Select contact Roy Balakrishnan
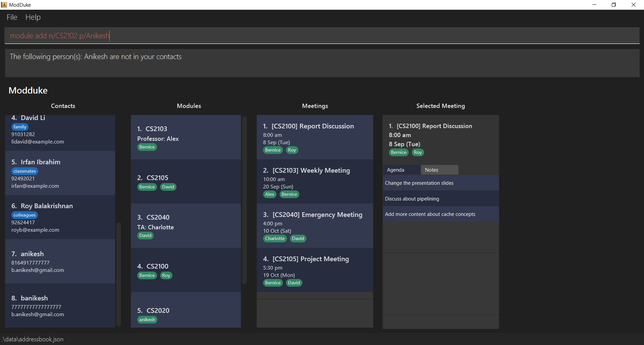644x345 pixels. (x=60, y=217)
